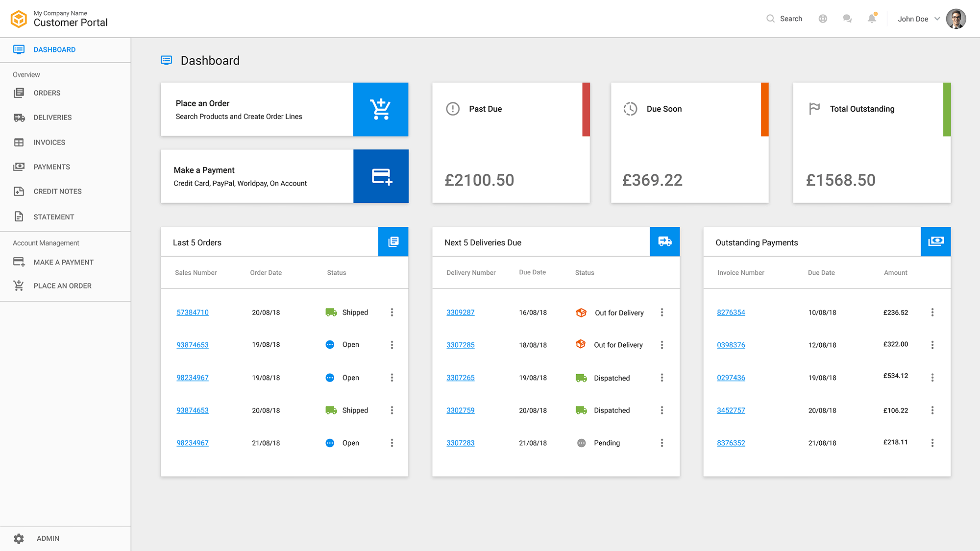Click the red Past Due color bar
Image resolution: width=980 pixels, height=551 pixels.
pyautogui.click(x=586, y=109)
